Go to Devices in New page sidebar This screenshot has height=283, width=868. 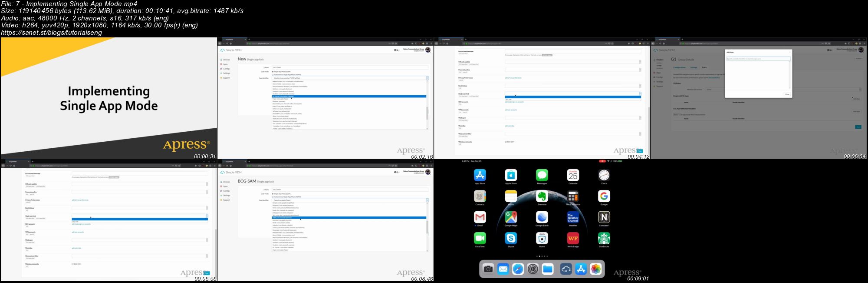(x=225, y=60)
